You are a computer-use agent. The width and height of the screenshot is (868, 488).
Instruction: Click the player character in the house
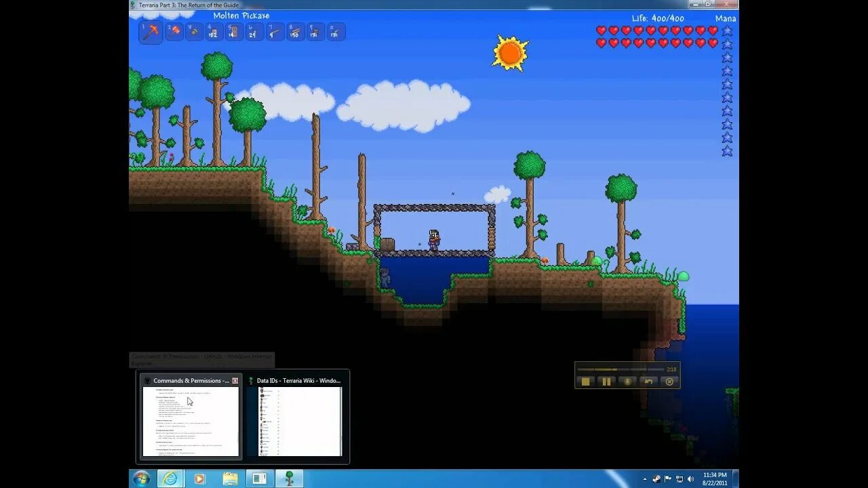(x=434, y=240)
